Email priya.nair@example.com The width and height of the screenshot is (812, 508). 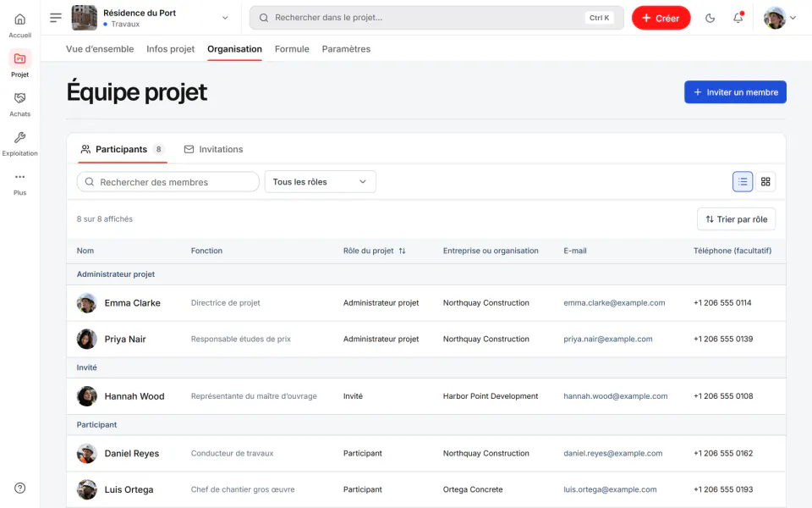tap(608, 339)
